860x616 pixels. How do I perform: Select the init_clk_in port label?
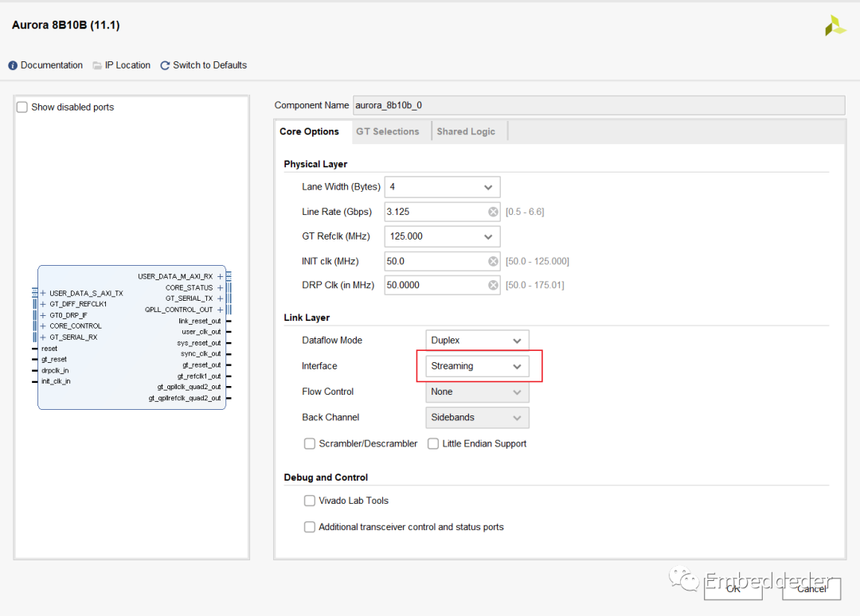(56, 381)
